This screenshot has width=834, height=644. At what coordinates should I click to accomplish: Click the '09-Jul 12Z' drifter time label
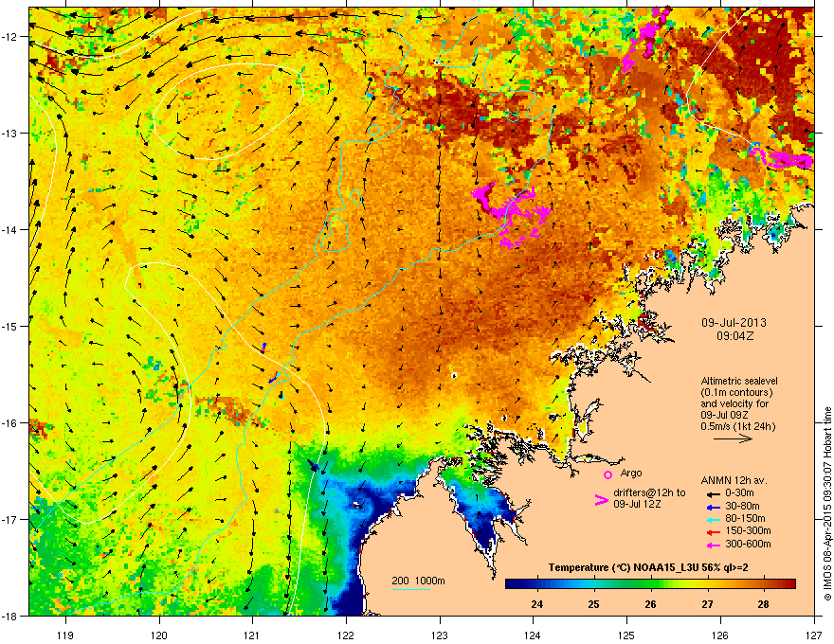(637, 504)
